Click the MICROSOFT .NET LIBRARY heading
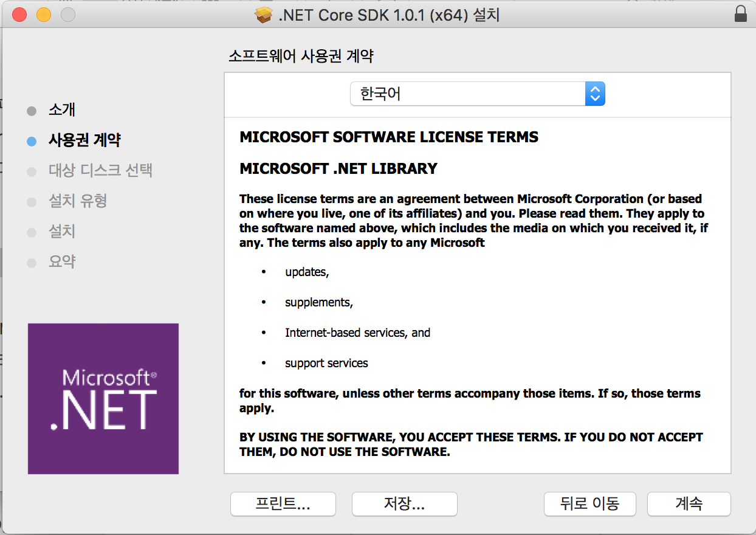 coord(338,169)
